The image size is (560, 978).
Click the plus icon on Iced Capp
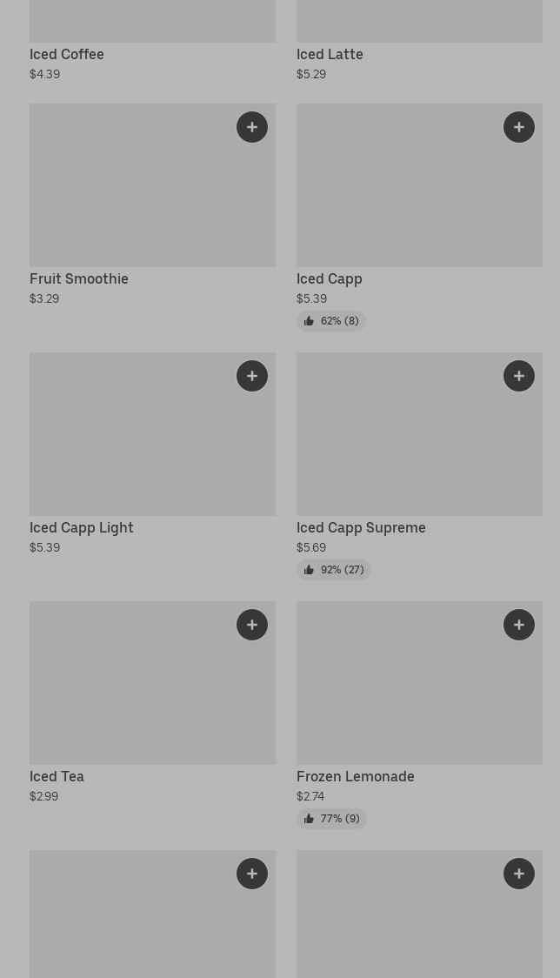click(519, 127)
